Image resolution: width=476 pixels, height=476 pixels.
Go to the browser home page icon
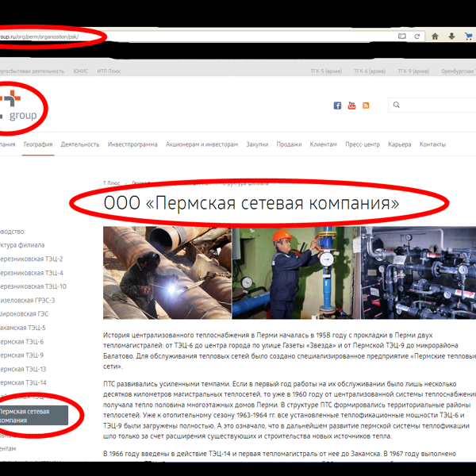(x=435, y=36)
